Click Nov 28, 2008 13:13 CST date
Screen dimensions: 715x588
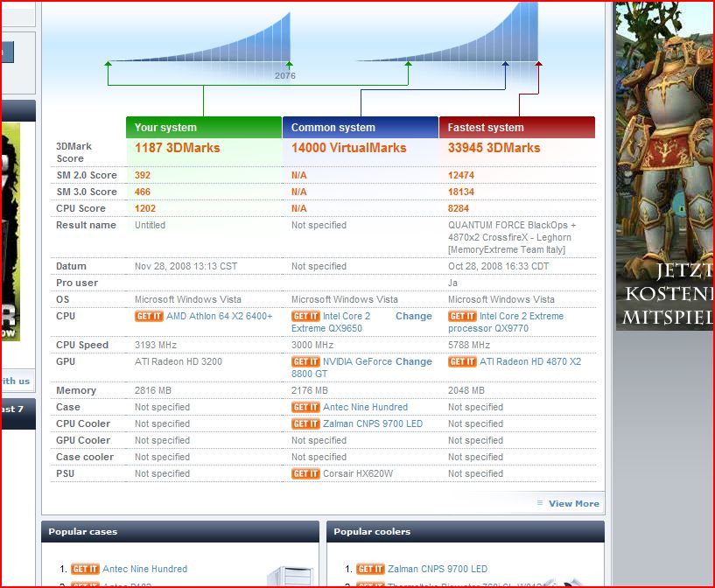tap(186, 267)
